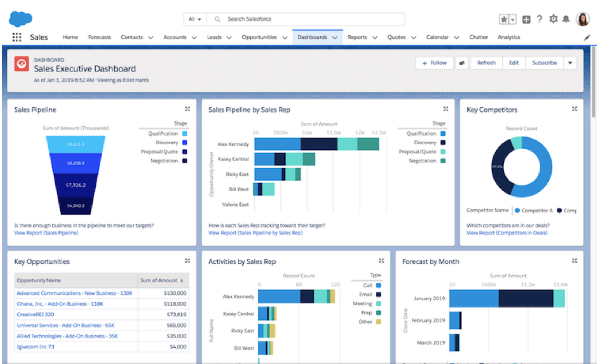Open the Setup gear icon
Viewport: 598px width, 364px height.
click(553, 19)
